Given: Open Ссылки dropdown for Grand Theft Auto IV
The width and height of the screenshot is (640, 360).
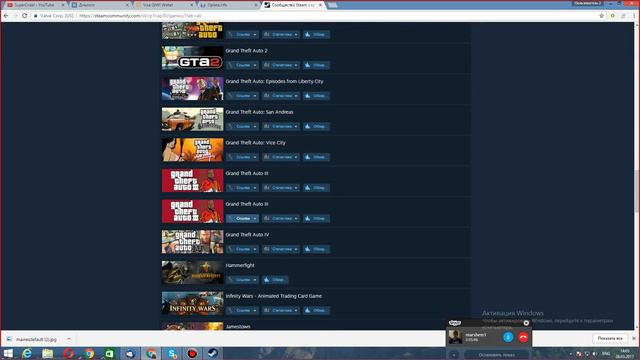Looking at the screenshot, I should (x=242, y=249).
